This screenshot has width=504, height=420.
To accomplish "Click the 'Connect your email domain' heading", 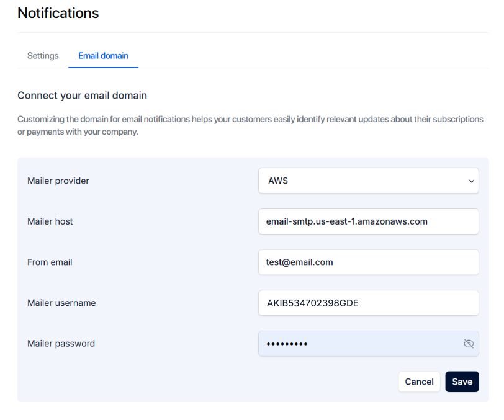I will 83,96.
